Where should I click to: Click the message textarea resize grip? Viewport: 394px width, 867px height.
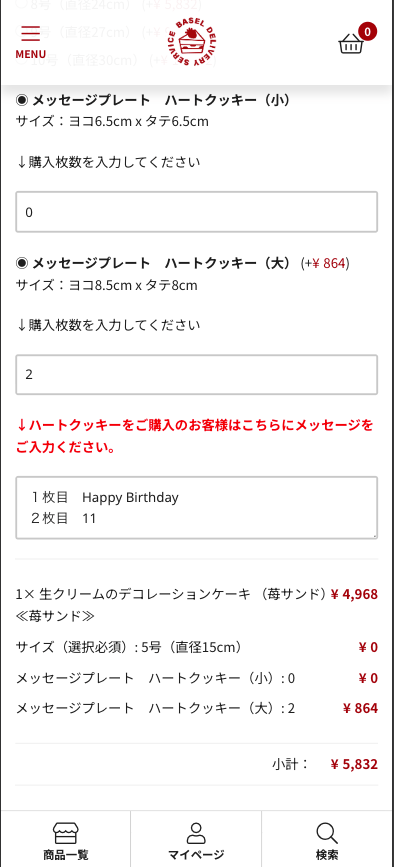pos(374,535)
